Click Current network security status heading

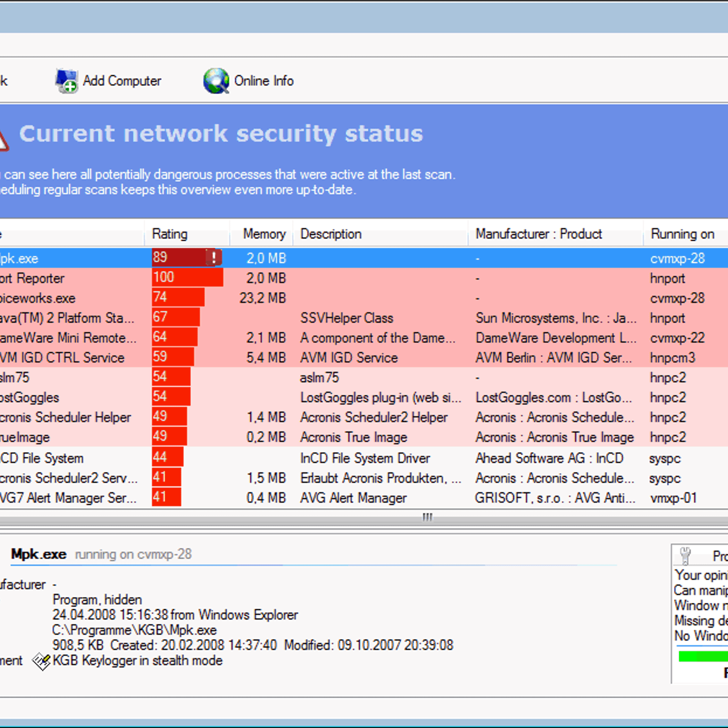click(x=221, y=134)
